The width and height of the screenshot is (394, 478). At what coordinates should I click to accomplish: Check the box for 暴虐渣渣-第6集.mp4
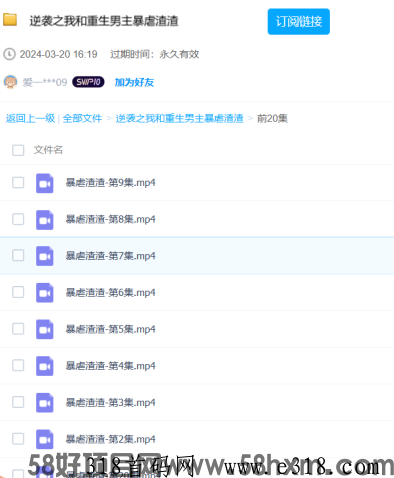point(18,292)
